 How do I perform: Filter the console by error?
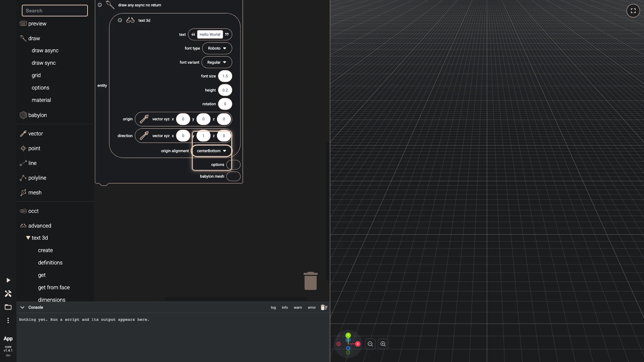[312, 308]
